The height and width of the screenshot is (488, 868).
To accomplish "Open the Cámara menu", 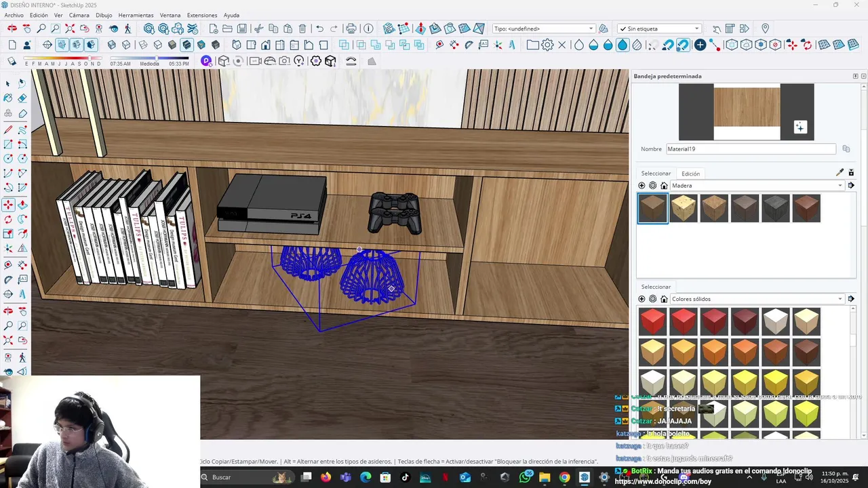I will 79,15.
